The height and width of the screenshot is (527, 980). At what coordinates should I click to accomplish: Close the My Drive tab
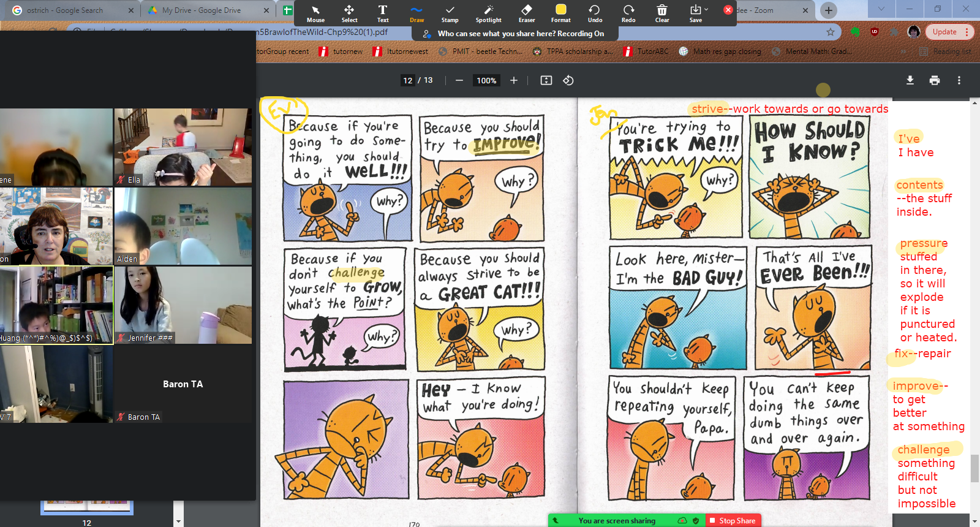pos(266,10)
